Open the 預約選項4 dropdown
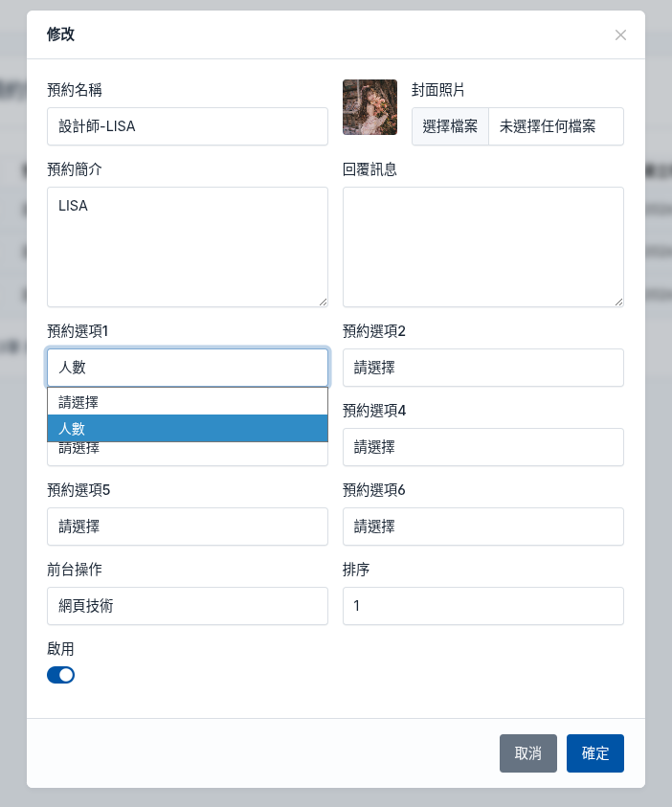This screenshot has height=807, width=672. (x=483, y=447)
